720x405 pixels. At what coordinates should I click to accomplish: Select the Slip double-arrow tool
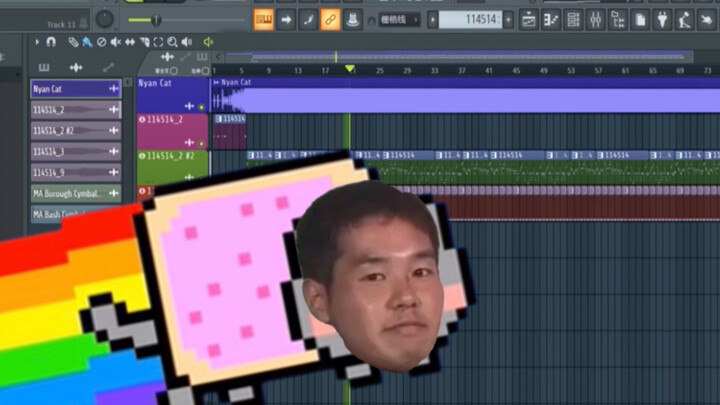(x=130, y=42)
